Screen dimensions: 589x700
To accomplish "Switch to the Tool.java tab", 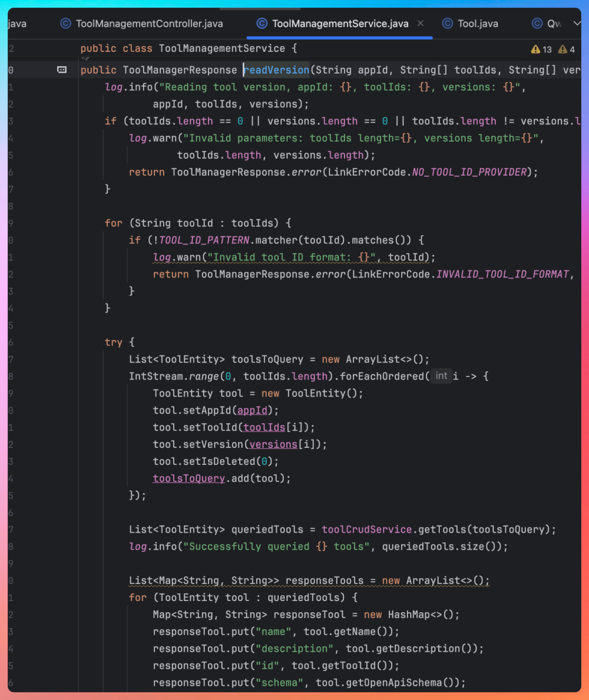I will tap(478, 24).
